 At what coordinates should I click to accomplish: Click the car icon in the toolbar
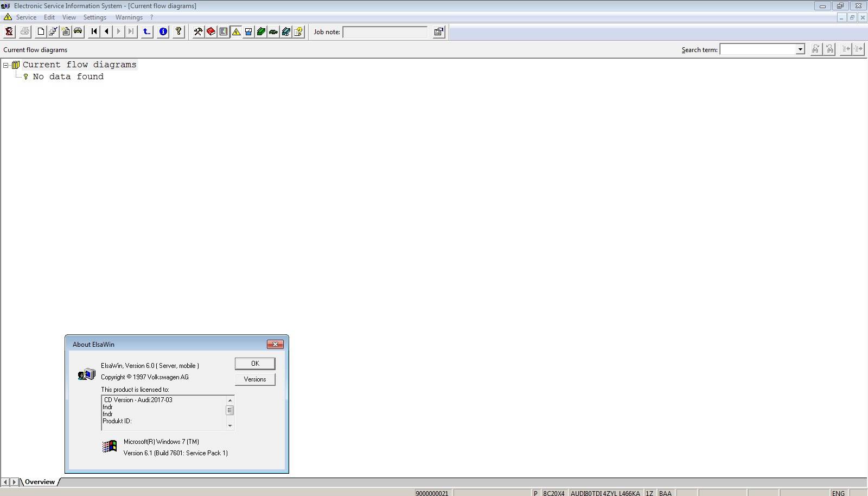[x=78, y=31]
